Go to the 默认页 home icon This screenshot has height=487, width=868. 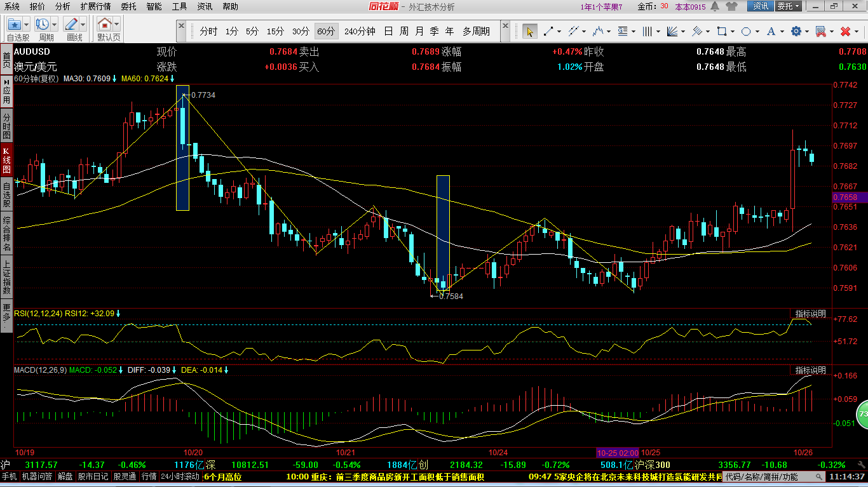(105, 25)
